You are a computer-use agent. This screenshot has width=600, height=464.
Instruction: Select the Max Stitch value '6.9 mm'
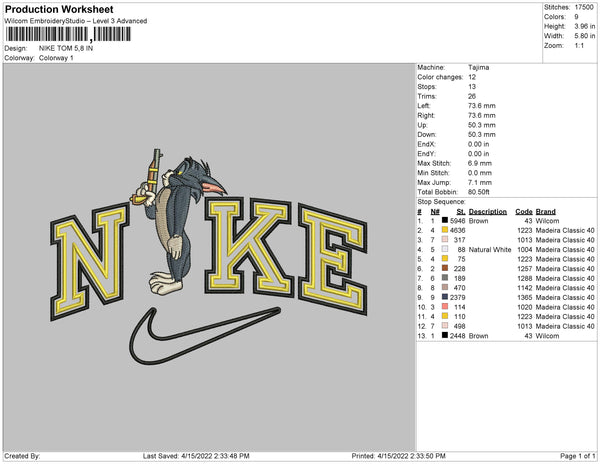click(480, 163)
